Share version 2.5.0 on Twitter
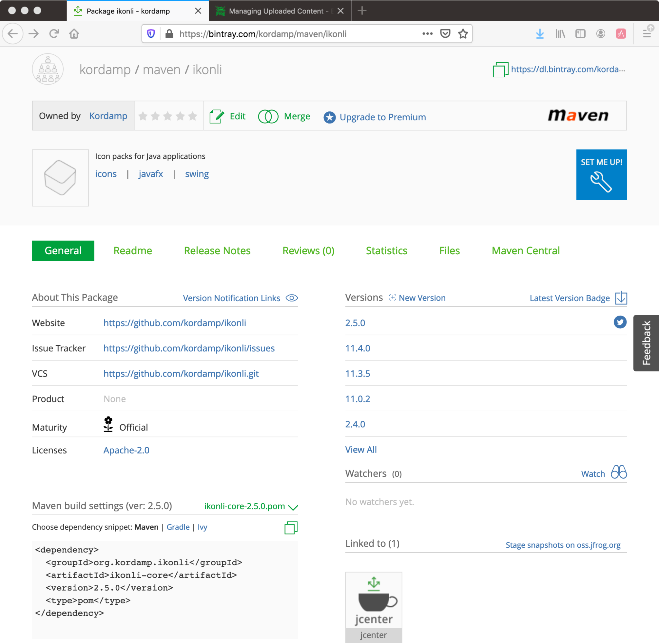Viewport: 659px width, 644px height. tap(620, 322)
